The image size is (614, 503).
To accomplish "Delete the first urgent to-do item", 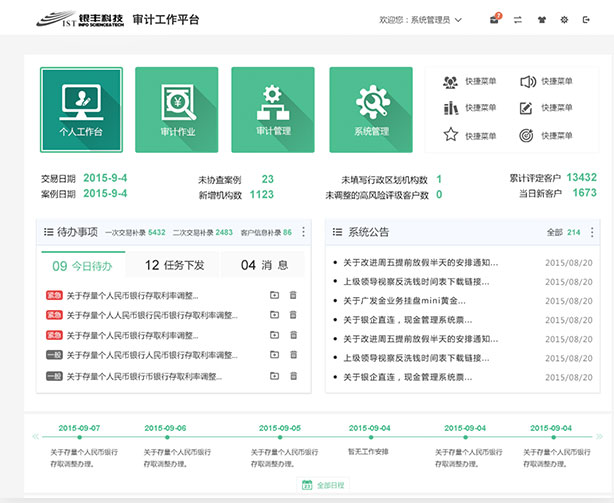I will (x=293, y=295).
